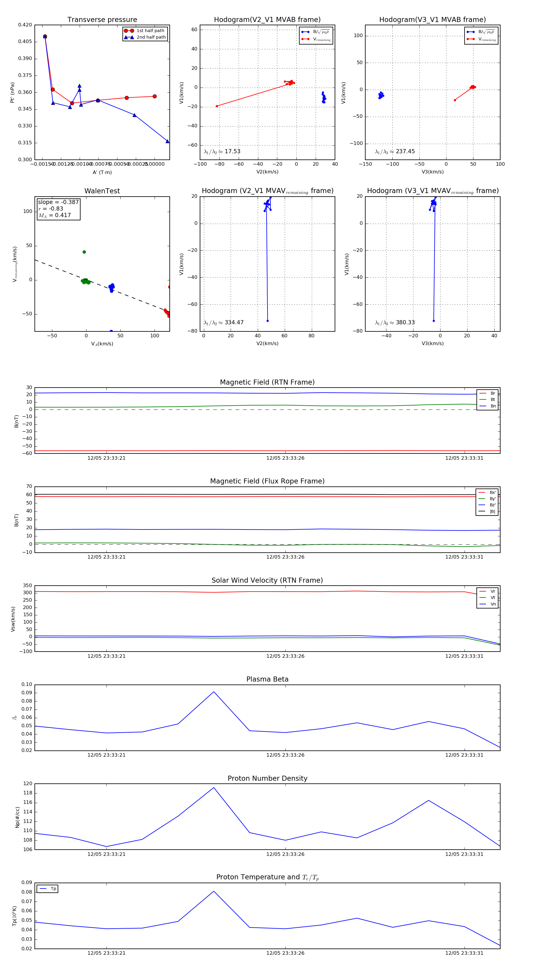Click the 'Magnetic Field (Flux Rope Frame)' title

[267, 481]
